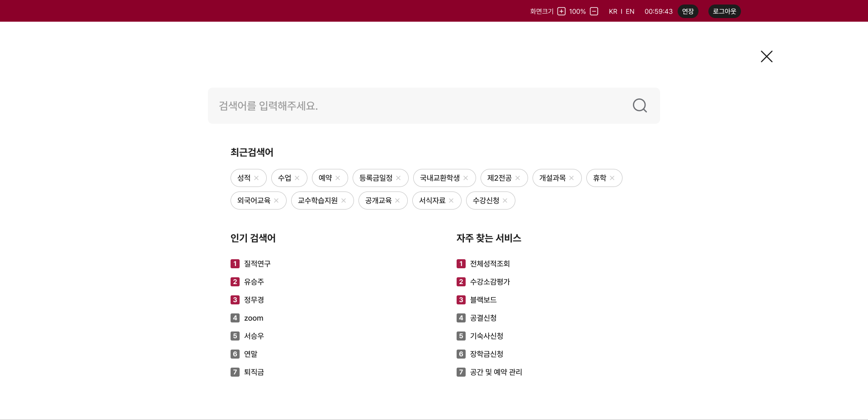Remove the '휴학' recent search tag
868x420 pixels.
click(x=612, y=177)
